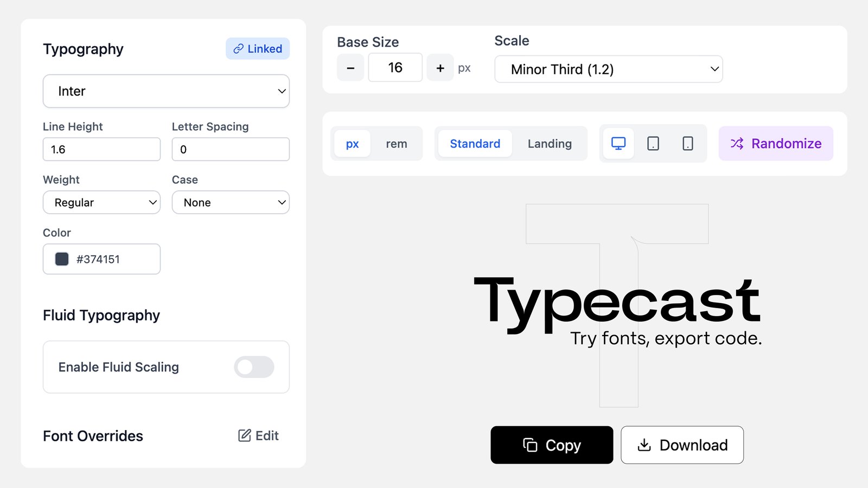Screen dimensions: 868x488
Task: Expand the Case None dropdown
Action: click(x=231, y=202)
